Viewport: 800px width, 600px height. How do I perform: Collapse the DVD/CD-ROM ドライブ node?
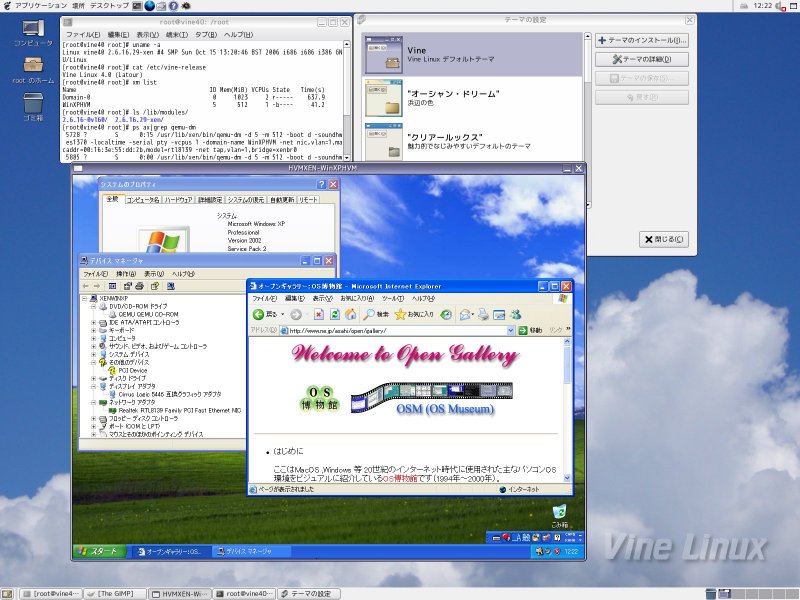[x=94, y=307]
